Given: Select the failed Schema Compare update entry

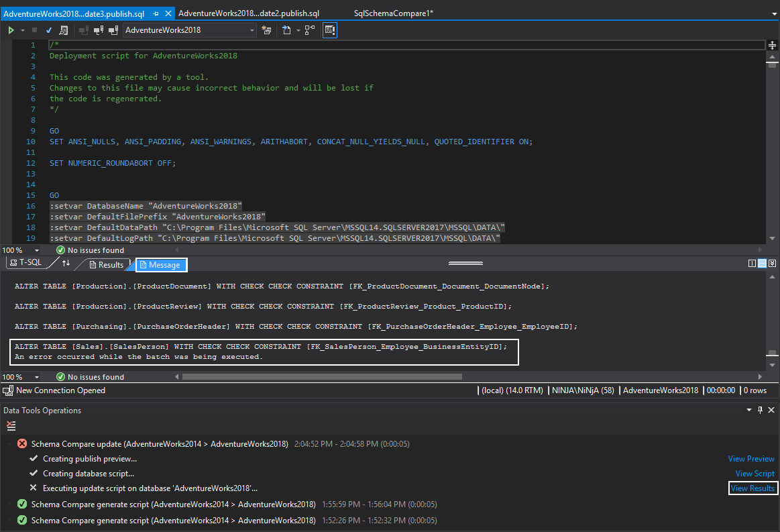Looking at the screenshot, I should [x=160, y=444].
